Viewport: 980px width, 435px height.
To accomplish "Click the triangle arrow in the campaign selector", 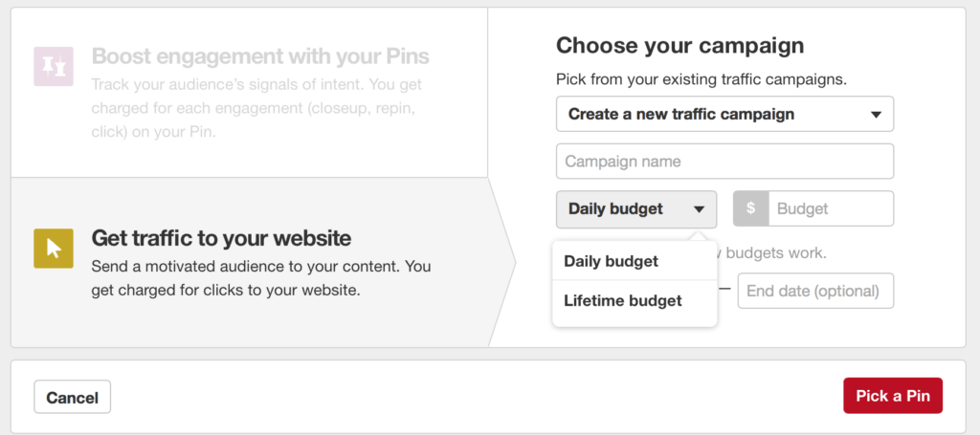I will pos(876,115).
